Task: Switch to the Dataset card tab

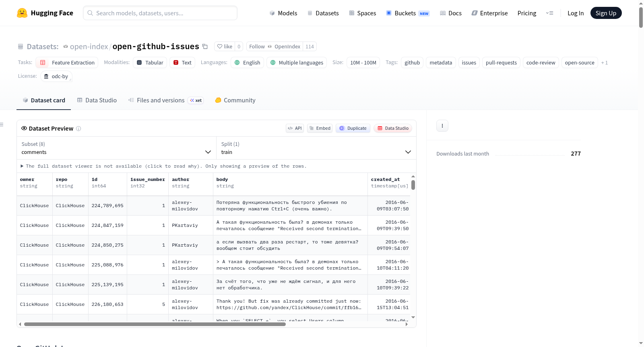Action: 43,100
